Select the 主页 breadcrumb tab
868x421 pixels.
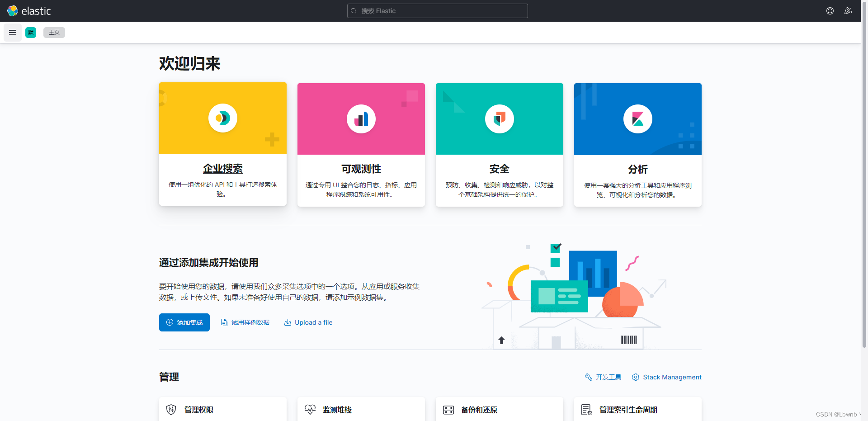click(54, 32)
